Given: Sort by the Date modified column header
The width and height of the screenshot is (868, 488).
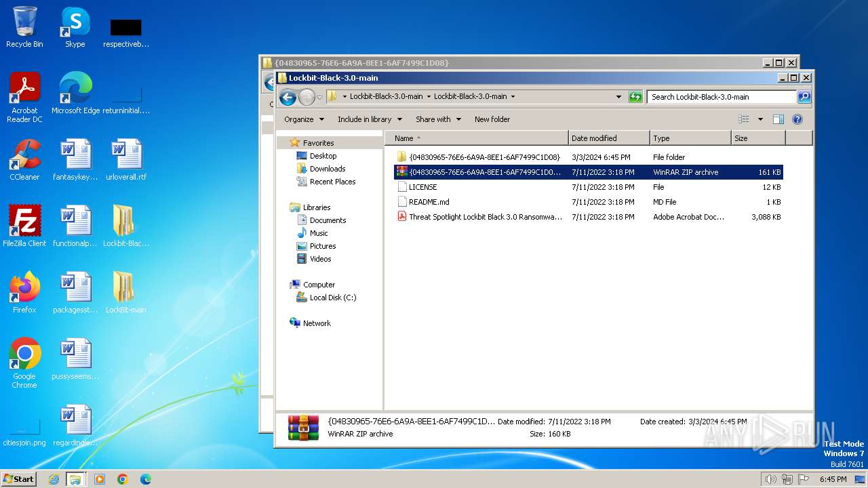Looking at the screenshot, I should pyautogui.click(x=609, y=138).
